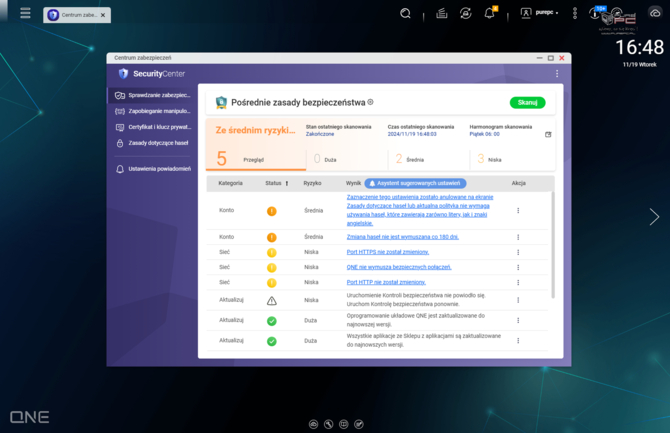The height and width of the screenshot is (433, 670).
Task: Open Asystent sugerowanych ustawień
Action: click(415, 183)
